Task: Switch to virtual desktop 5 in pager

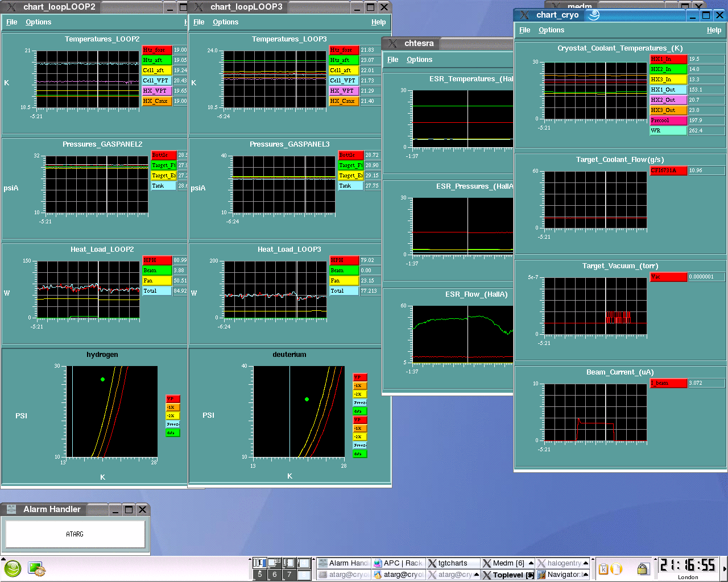Action: point(260,575)
